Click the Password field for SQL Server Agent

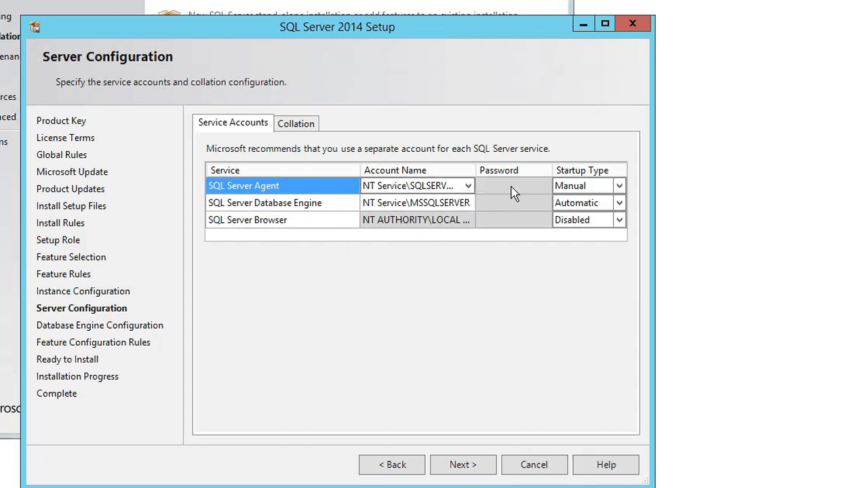(x=514, y=186)
